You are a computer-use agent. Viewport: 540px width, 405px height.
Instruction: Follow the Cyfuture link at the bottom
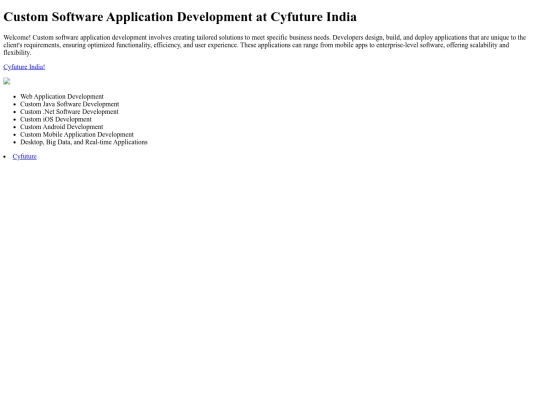[x=24, y=156]
